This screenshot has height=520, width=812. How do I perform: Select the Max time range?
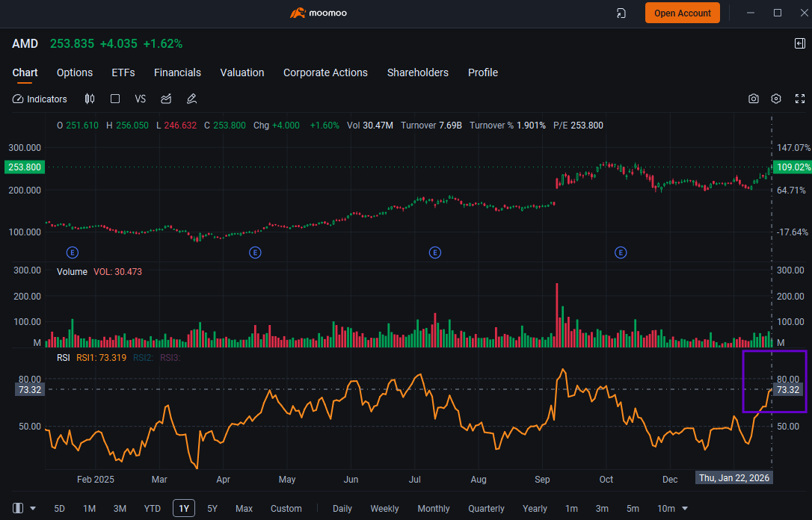pos(244,509)
